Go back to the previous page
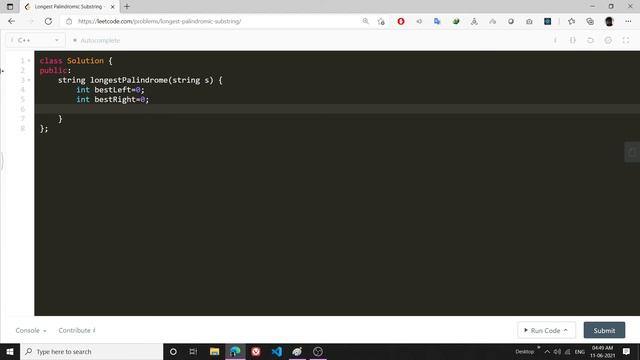640x360 pixels. coord(11,21)
